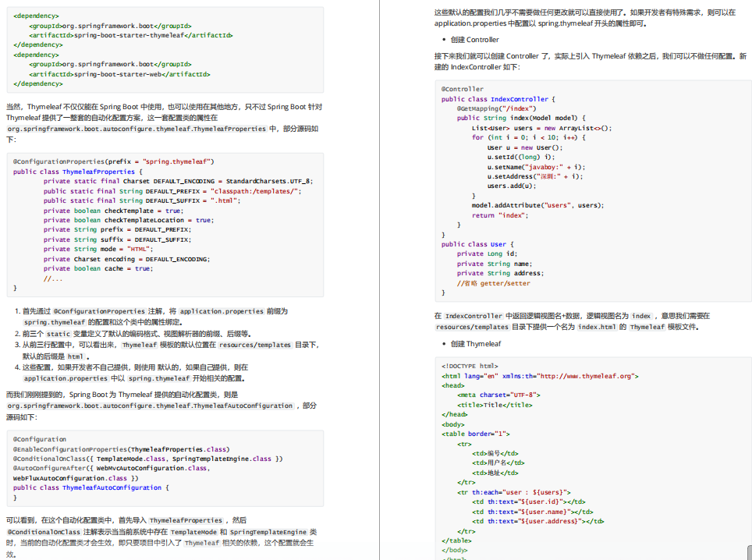This screenshot has width=752, height=560.
Task: Click the 'WebFluxAutoConfiguration.class })' line
Action: (76, 478)
